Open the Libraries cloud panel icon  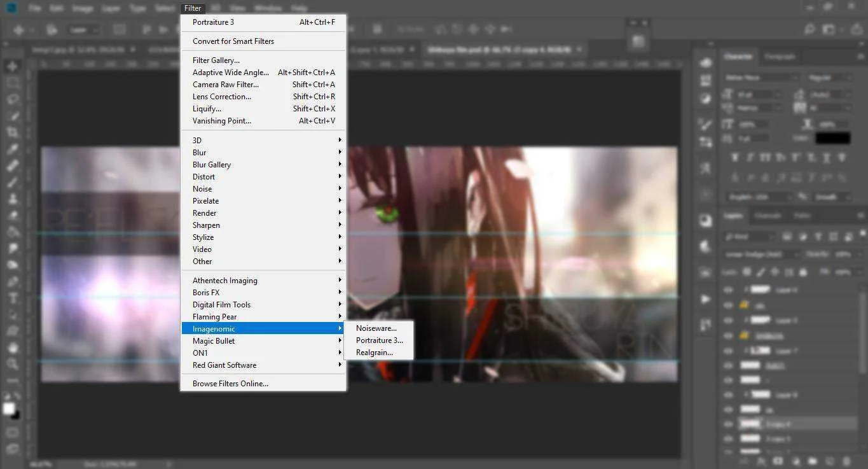(705, 62)
